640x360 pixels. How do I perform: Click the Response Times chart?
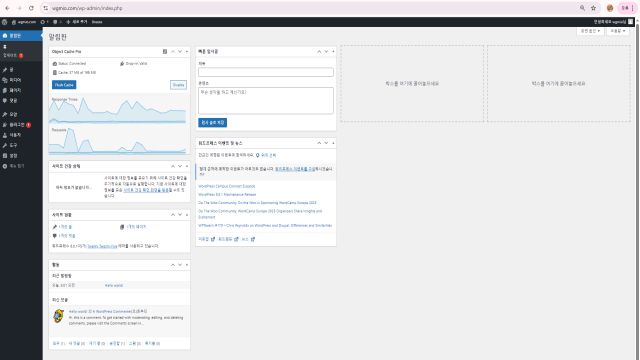point(118,110)
